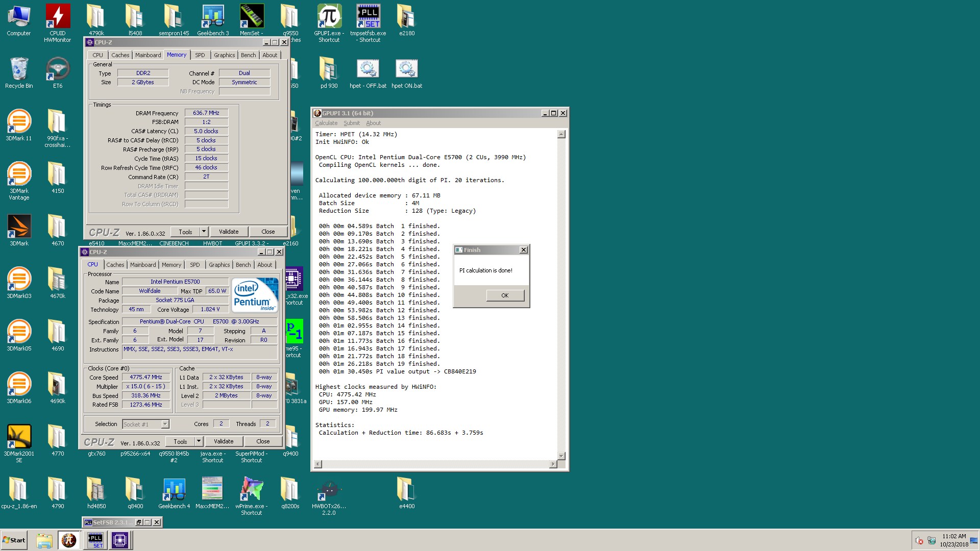Open the e4400 folder icon
This screenshot has height=551, width=980.
[407, 493]
